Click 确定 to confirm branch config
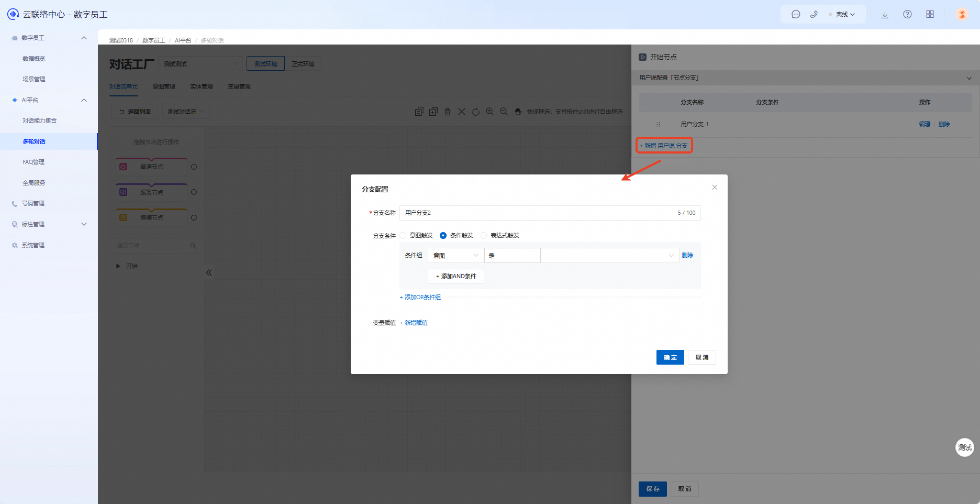980x504 pixels. click(670, 357)
